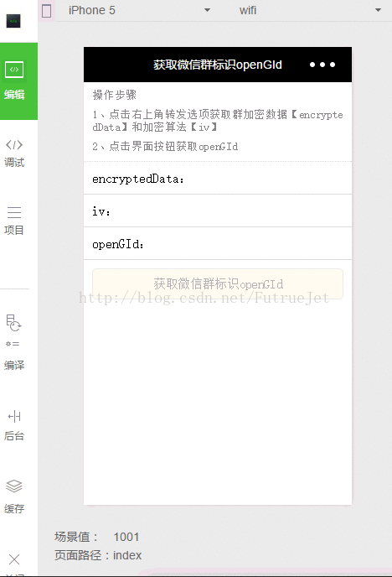Click the 缓存 (Cache) layers icon
The height and width of the screenshot is (577, 392).
coord(14,486)
